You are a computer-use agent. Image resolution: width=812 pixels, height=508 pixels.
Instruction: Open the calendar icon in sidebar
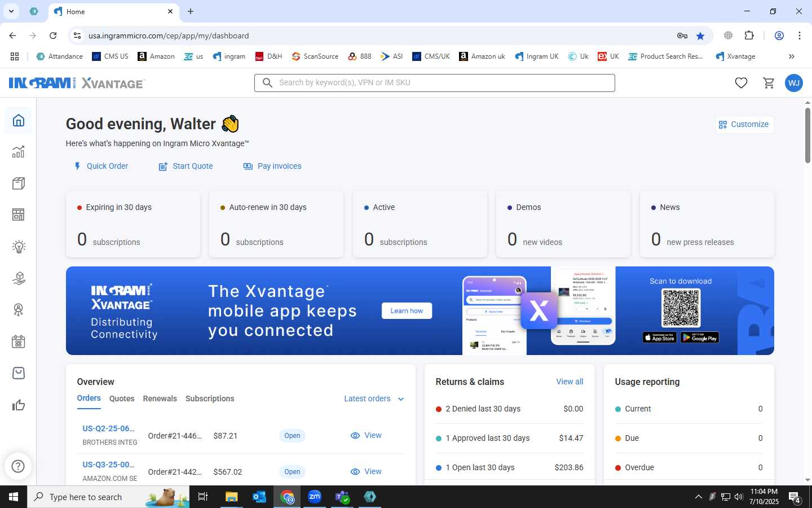(19, 341)
